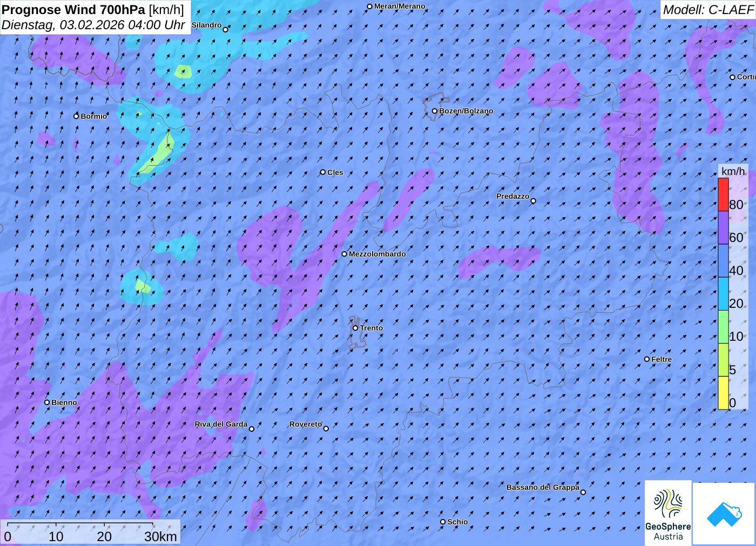The width and height of the screenshot is (756, 546).
Task: Click the 'Bienno' map label
Action: [x=64, y=402]
